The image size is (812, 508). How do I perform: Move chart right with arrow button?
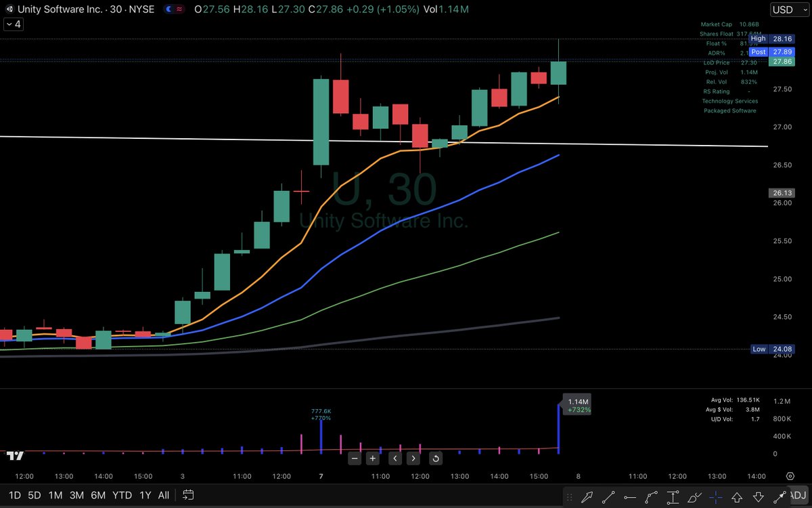(413, 458)
